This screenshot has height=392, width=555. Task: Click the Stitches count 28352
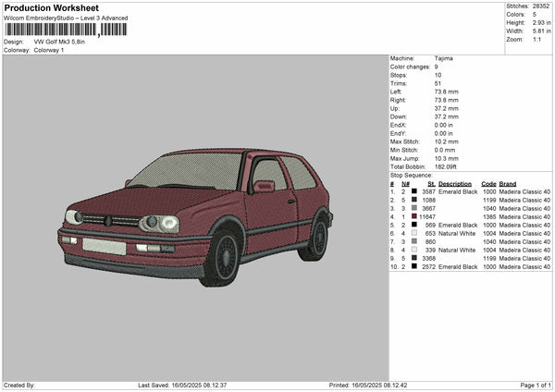pos(541,6)
